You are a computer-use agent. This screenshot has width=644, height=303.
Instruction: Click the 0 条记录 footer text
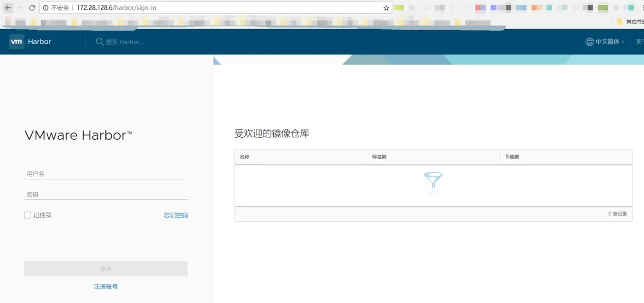coord(618,214)
